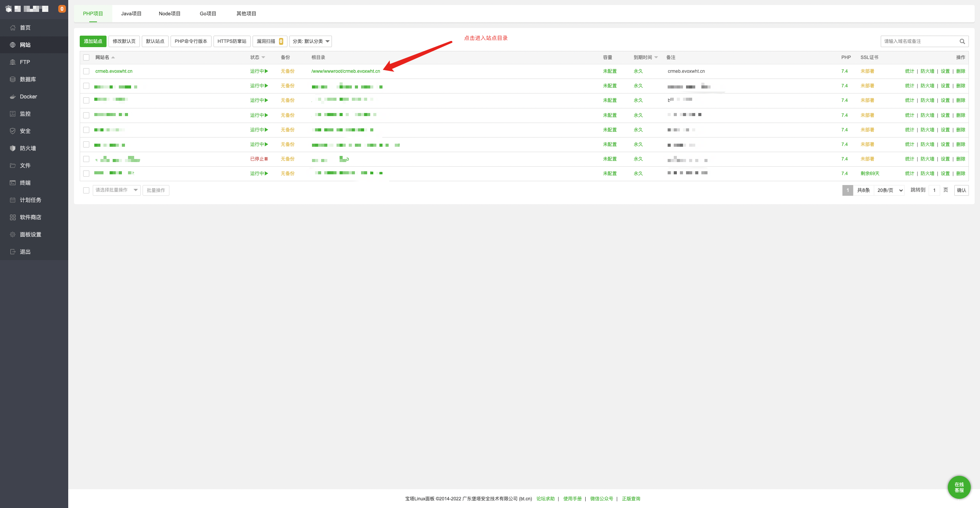The image size is (980, 508).
Task: Click the 在线客服 floating circle
Action: tap(959, 487)
